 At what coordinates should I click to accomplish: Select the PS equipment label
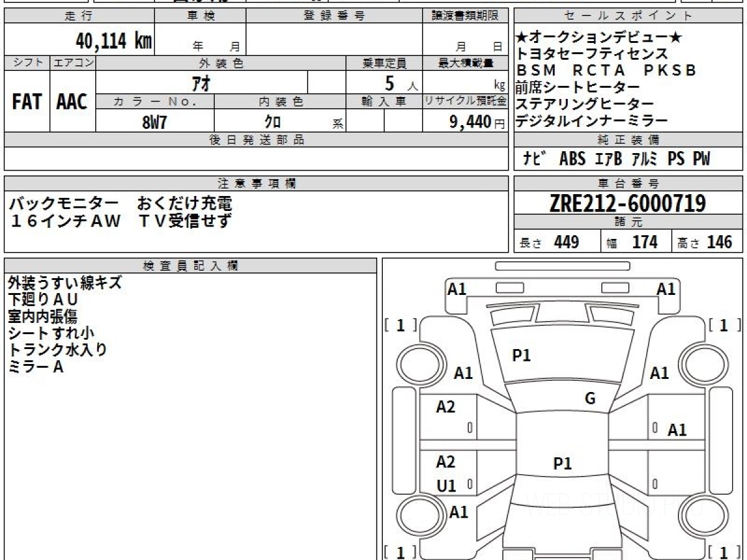coord(677,159)
